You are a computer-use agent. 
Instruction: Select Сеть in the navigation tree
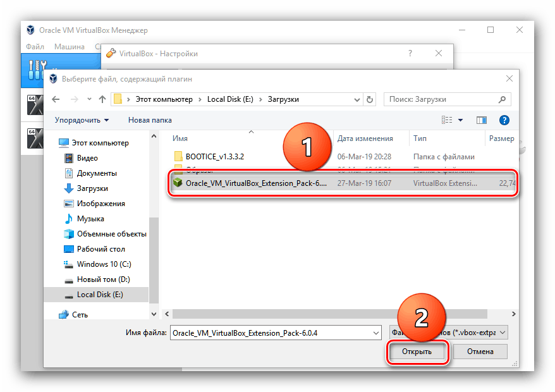pos(73,314)
